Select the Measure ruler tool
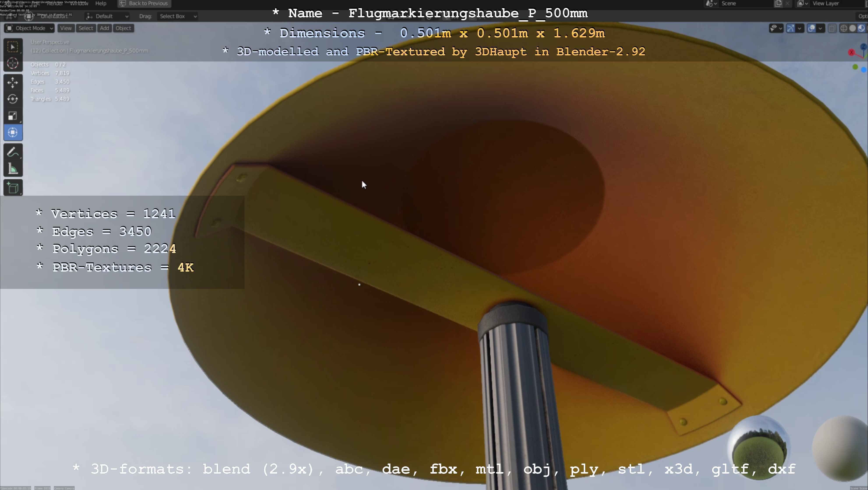The width and height of the screenshot is (868, 490). [x=13, y=169]
